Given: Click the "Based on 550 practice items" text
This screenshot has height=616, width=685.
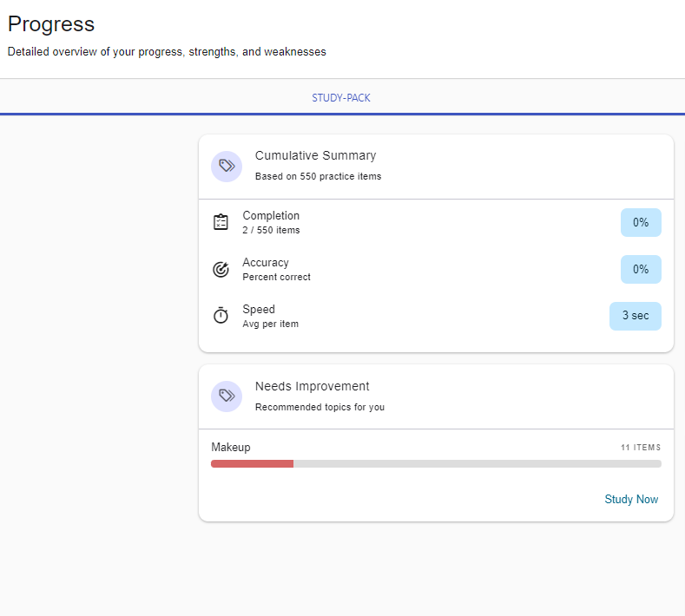Looking at the screenshot, I should point(318,176).
